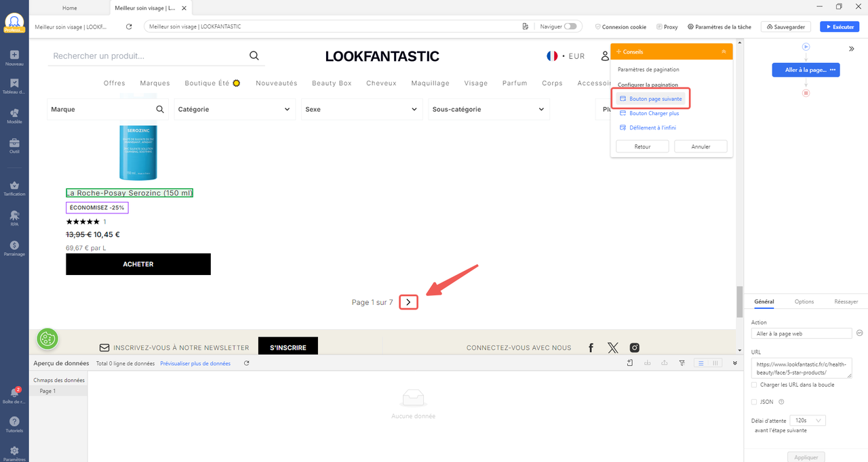Enable the JSON checkbox
Screen dimensions: 868x462
754,402
